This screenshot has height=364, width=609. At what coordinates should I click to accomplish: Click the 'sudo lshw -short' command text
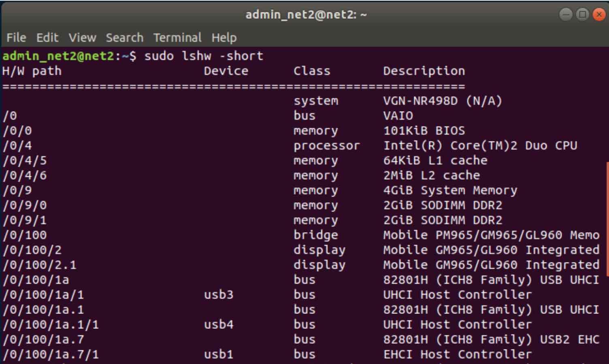204,56
